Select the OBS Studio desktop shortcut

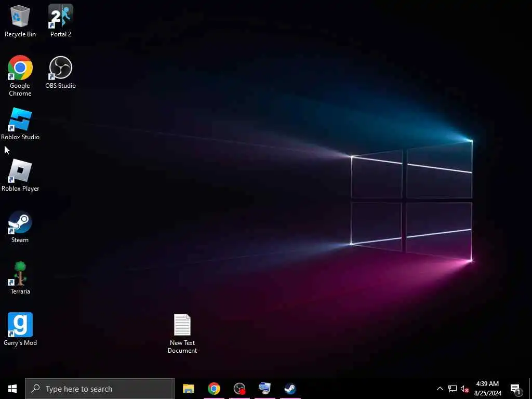(60, 73)
